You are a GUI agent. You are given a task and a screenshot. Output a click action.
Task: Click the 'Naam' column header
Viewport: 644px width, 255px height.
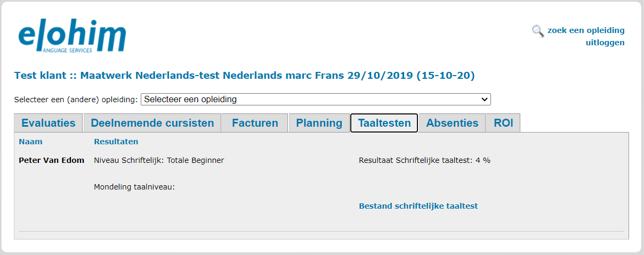pyautogui.click(x=30, y=142)
